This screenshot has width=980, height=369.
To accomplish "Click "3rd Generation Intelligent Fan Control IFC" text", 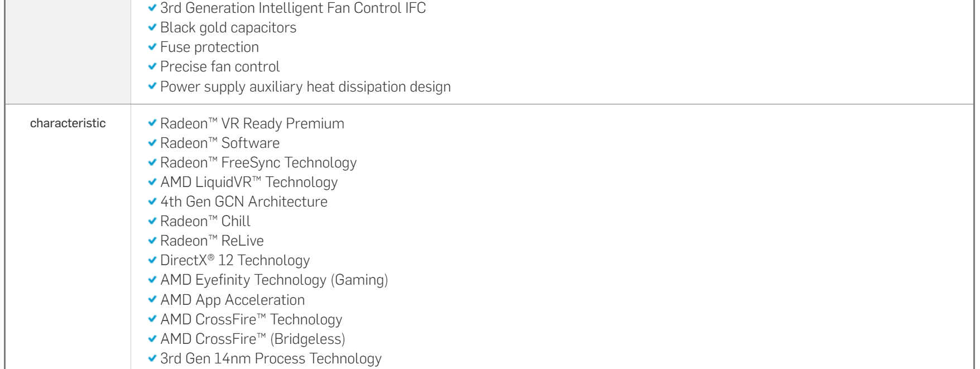I will [x=292, y=8].
